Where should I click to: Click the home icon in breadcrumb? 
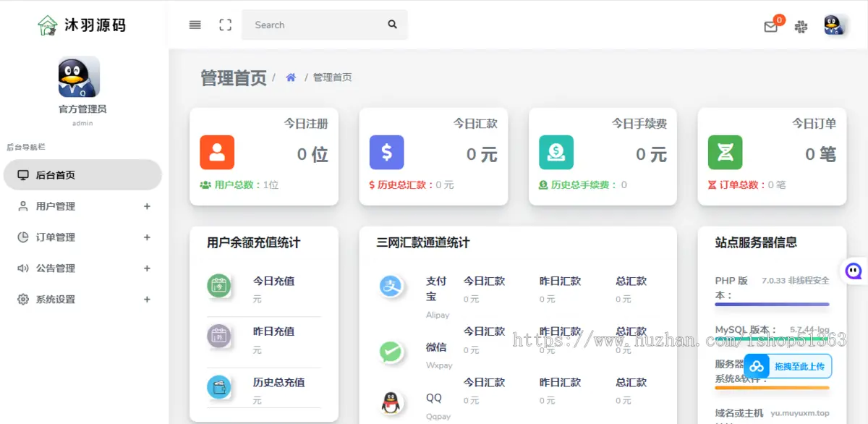291,77
